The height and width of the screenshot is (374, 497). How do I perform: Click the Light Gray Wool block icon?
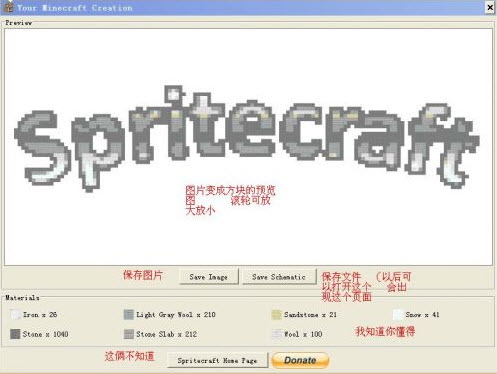click(129, 314)
